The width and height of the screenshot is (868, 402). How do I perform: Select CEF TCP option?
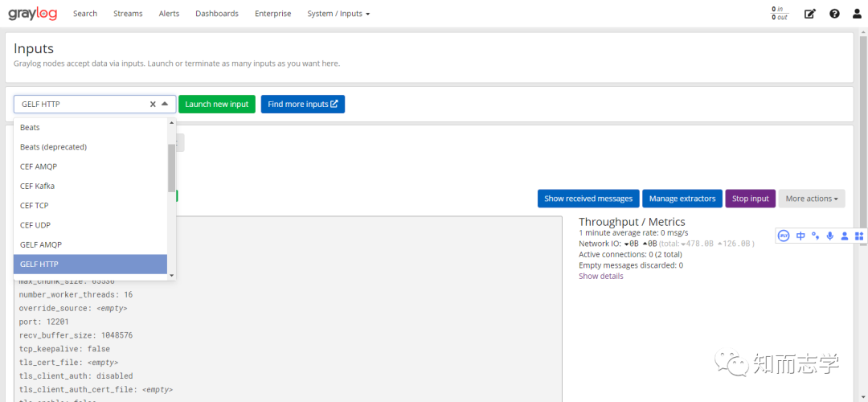(x=91, y=206)
